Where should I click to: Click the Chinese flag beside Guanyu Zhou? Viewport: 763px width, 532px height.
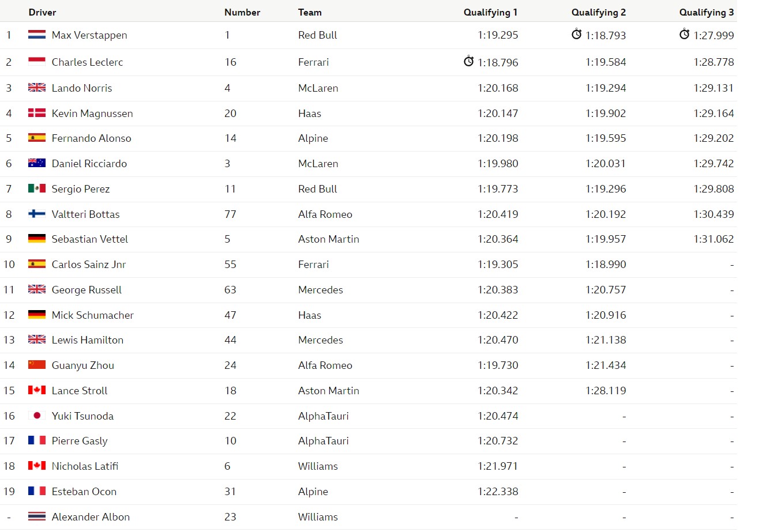[x=37, y=365]
